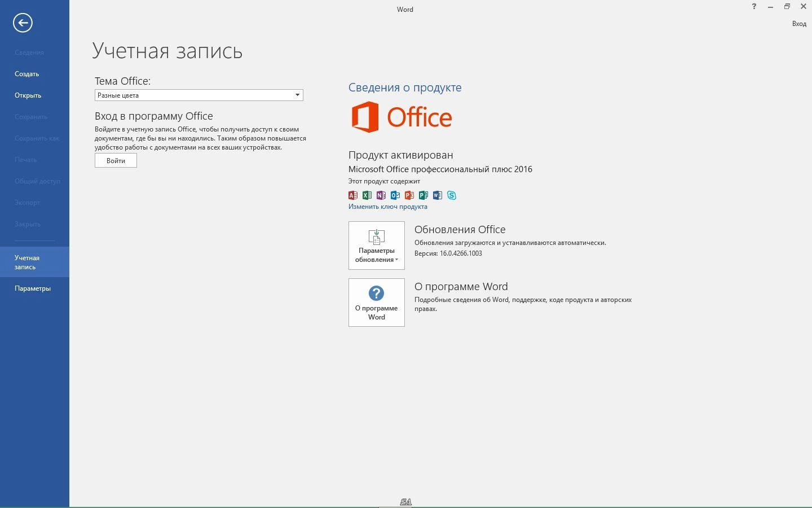Viewport: 812px width, 508px height.
Task: Select the Печать menu item
Action: tap(34, 160)
